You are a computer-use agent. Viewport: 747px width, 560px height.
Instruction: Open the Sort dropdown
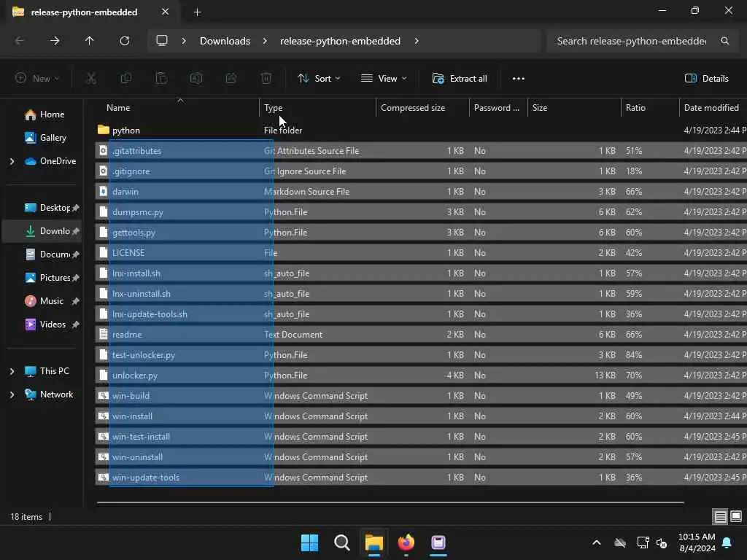[x=319, y=79]
